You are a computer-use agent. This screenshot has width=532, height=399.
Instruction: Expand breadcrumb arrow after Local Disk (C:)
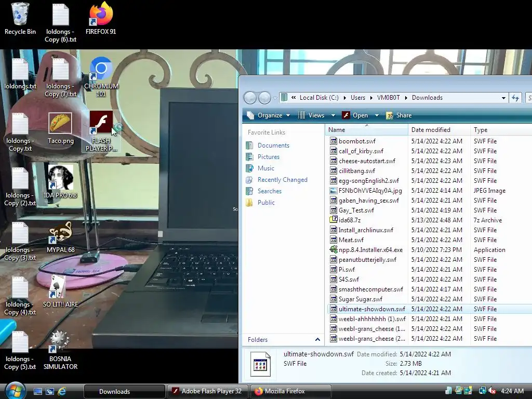point(345,98)
